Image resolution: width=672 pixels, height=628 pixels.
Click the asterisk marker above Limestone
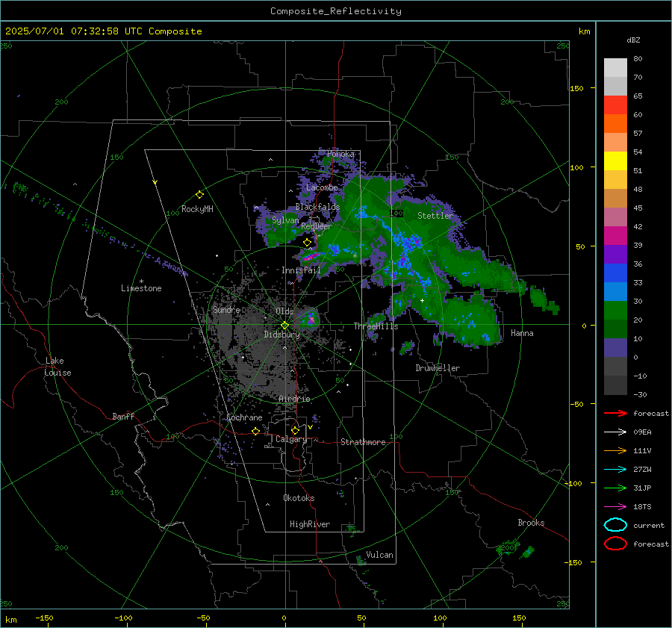pos(141,282)
